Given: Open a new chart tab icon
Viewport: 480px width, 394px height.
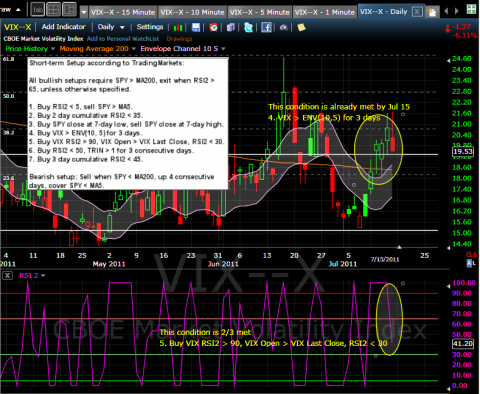Looking at the screenshot, I should [432, 12].
